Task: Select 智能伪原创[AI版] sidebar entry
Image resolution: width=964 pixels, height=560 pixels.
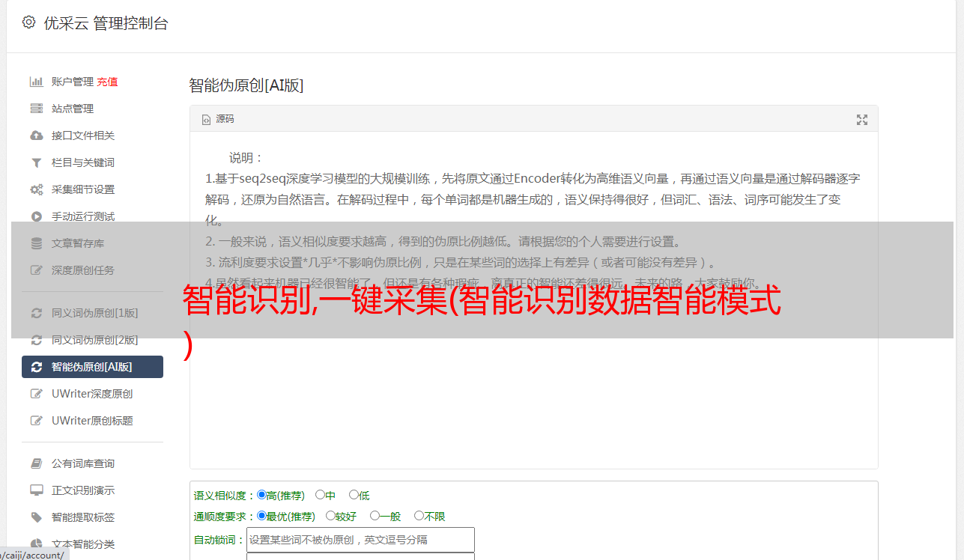Action: pyautogui.click(x=92, y=367)
